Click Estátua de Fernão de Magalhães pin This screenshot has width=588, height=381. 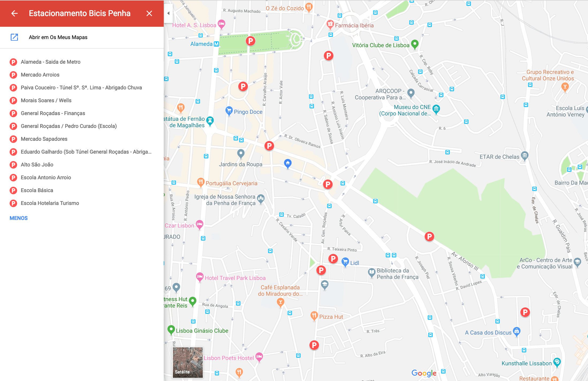[210, 121]
